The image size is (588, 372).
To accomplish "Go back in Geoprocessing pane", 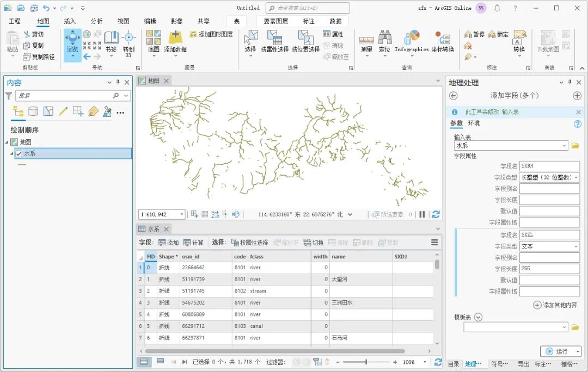I will (454, 96).
